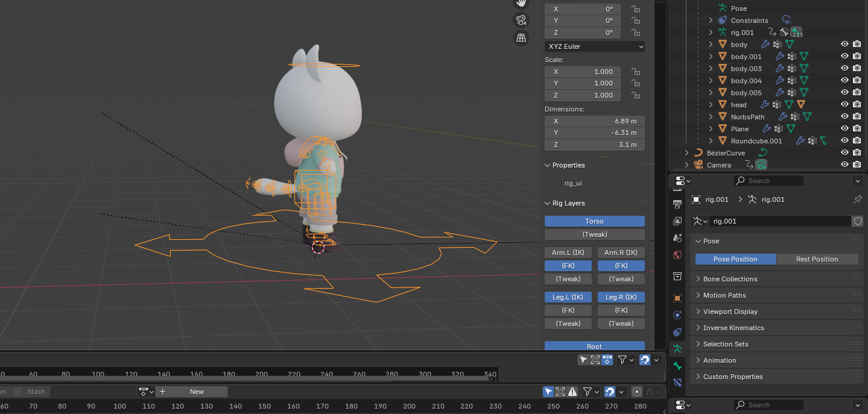The height and width of the screenshot is (414, 868).
Task: Lock scale Z with its padlock
Action: (635, 95)
